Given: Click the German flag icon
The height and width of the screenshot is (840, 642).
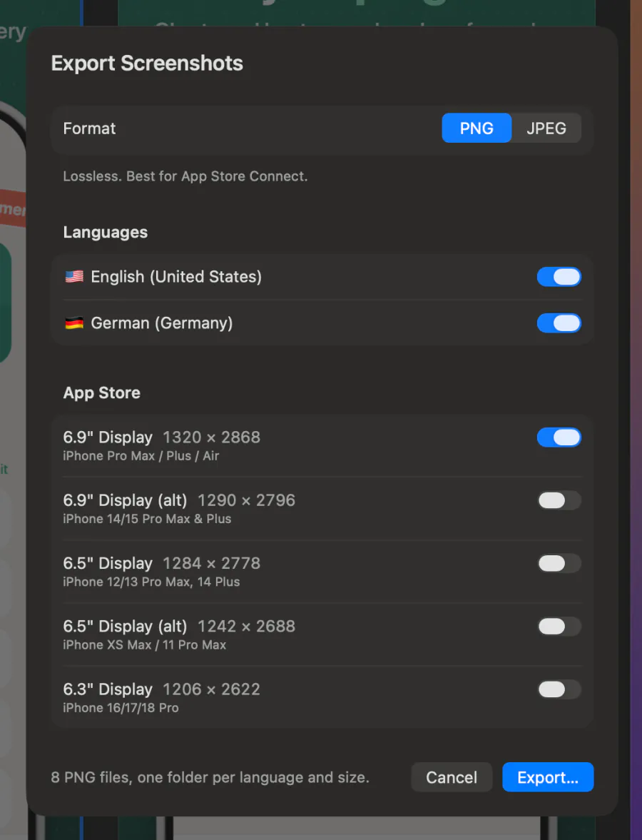Looking at the screenshot, I should click(x=74, y=323).
